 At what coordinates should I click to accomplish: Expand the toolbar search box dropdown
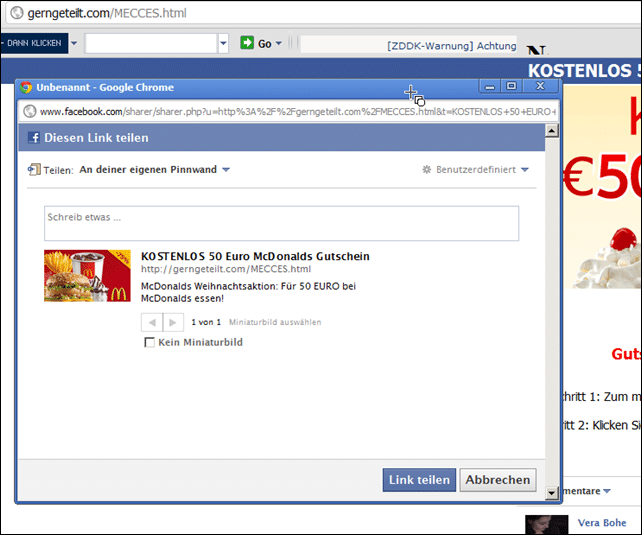coord(223,43)
